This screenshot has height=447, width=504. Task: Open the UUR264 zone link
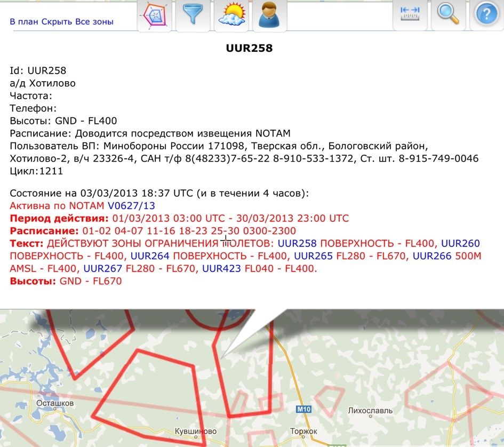(x=150, y=256)
